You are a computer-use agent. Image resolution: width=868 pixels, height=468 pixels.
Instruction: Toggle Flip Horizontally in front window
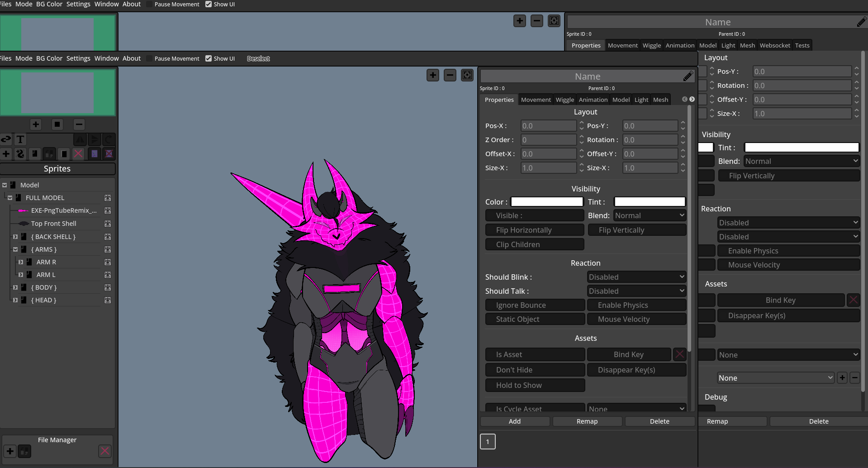(535, 230)
